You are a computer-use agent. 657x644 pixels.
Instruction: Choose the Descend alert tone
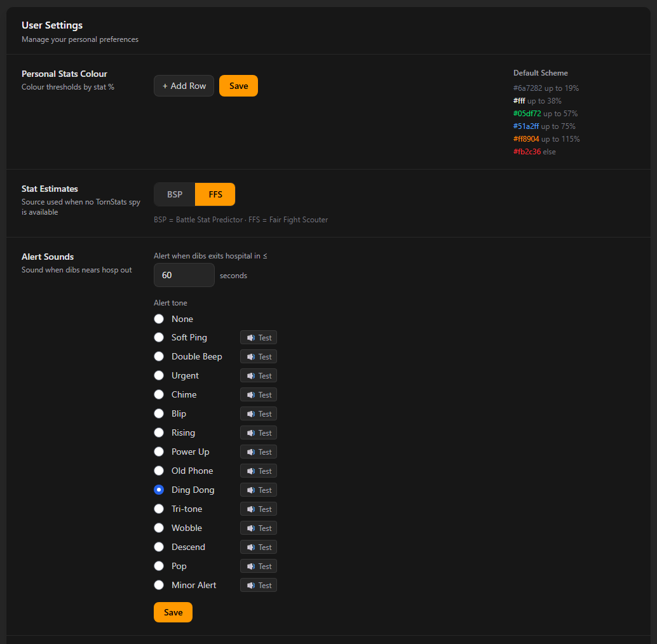159,547
